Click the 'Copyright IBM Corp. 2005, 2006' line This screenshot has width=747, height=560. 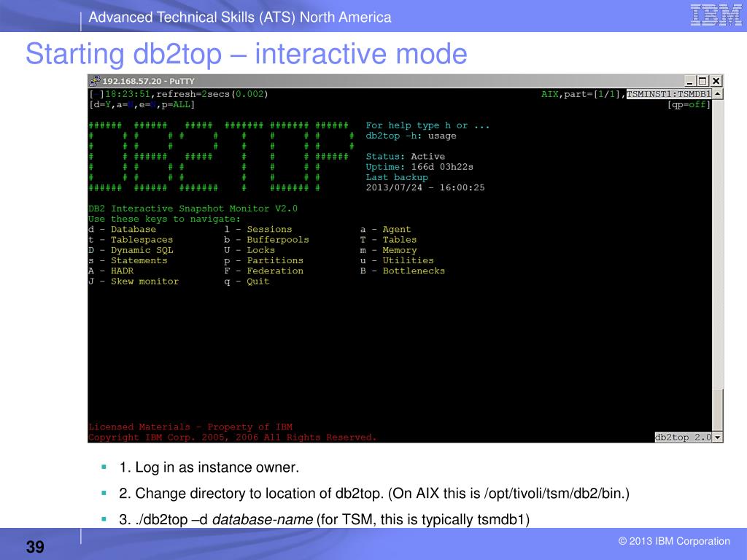(x=233, y=437)
